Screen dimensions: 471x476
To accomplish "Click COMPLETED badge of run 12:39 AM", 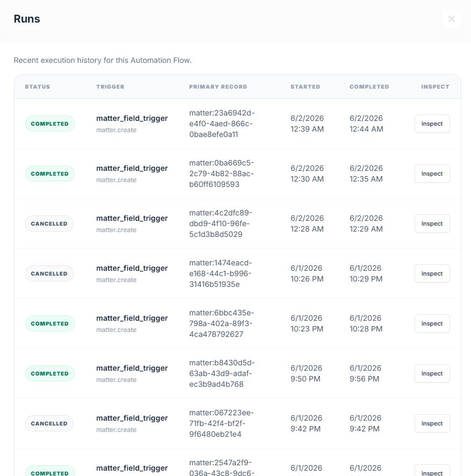I will [50, 124].
